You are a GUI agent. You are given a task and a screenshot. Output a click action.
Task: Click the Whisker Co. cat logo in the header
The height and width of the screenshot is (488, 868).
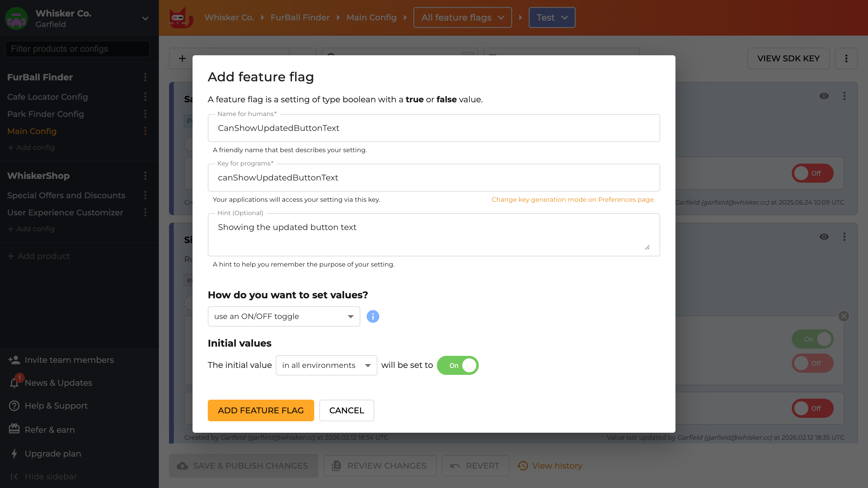coord(180,17)
